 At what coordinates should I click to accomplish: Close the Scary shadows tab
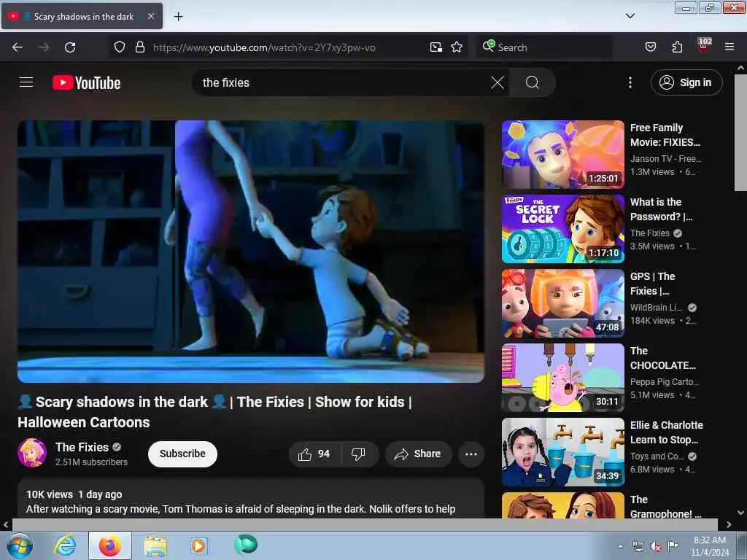[150, 16]
